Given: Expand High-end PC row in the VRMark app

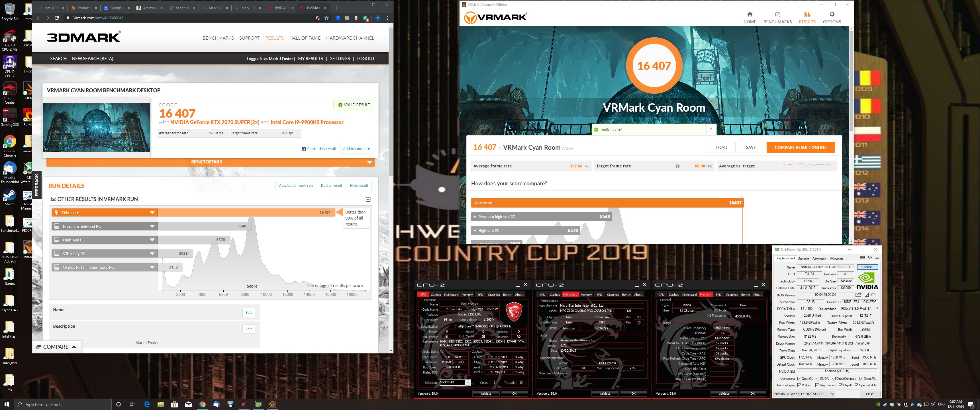Looking at the screenshot, I should (475, 230).
